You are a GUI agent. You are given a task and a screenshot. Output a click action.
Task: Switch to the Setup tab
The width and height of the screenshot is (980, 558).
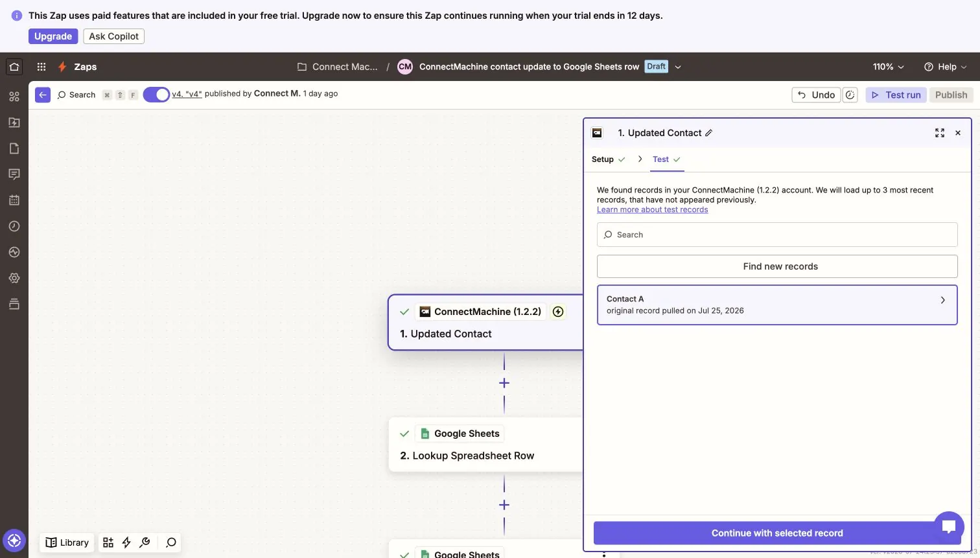[x=608, y=159]
